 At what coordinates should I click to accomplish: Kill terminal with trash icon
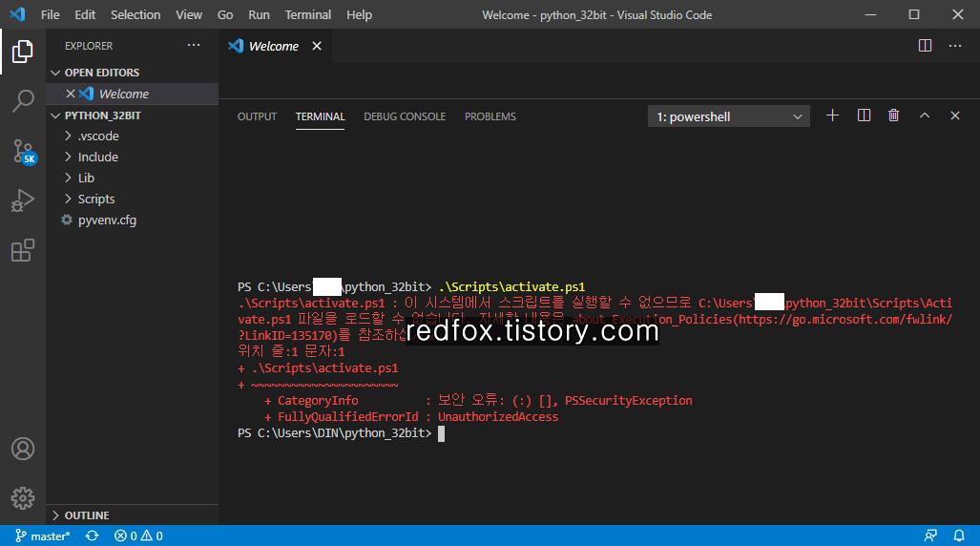coord(894,115)
